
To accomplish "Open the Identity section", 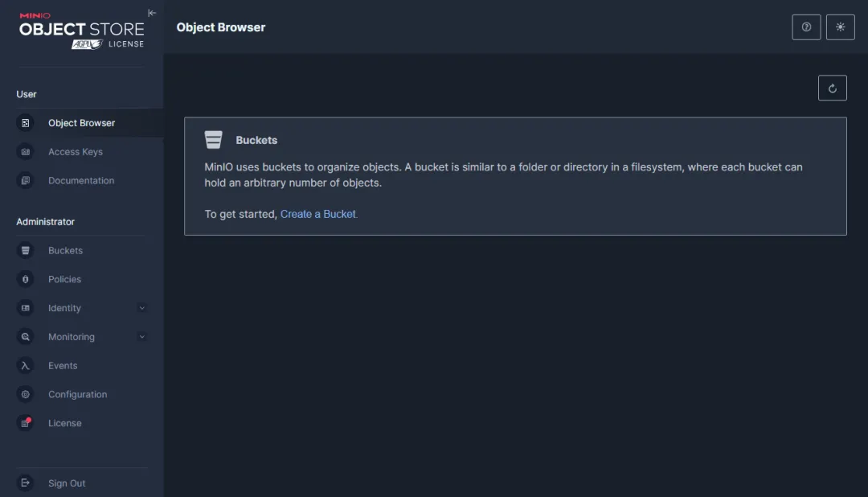I will point(64,308).
